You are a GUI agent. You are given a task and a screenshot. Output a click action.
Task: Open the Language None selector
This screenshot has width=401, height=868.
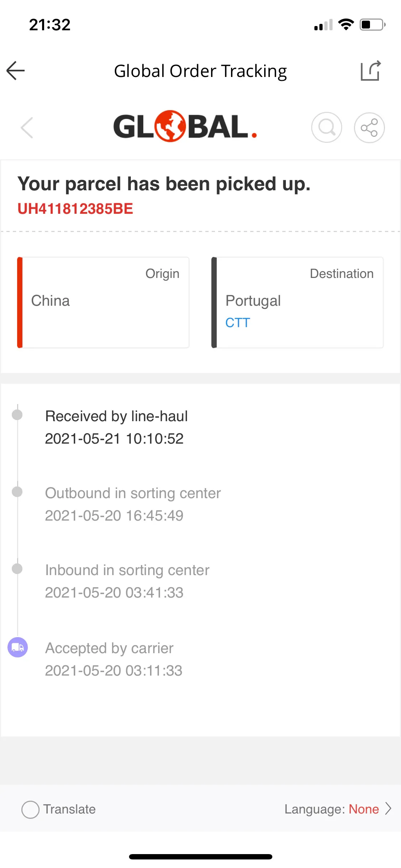pos(338,809)
